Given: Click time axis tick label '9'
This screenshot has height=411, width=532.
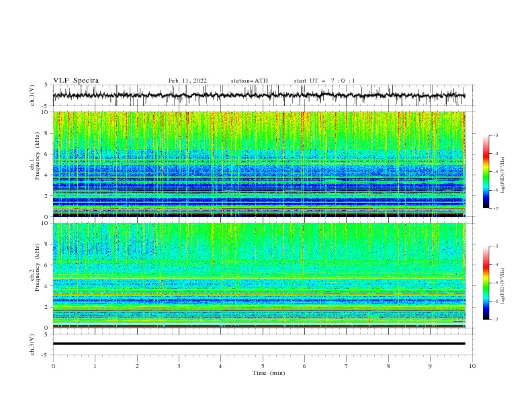Looking at the screenshot, I should (430, 366).
